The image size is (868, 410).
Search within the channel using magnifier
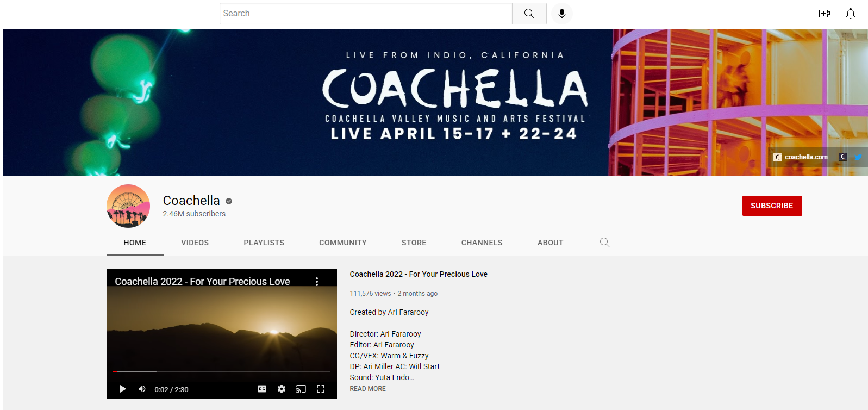pyautogui.click(x=604, y=243)
